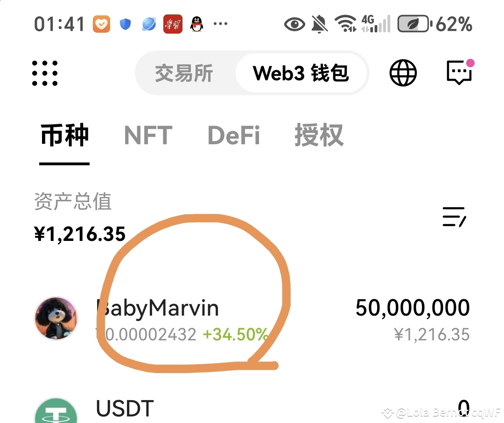Image resolution: width=504 pixels, height=423 pixels.
Task: Open the BabyMarvin token row
Action: 252,318
